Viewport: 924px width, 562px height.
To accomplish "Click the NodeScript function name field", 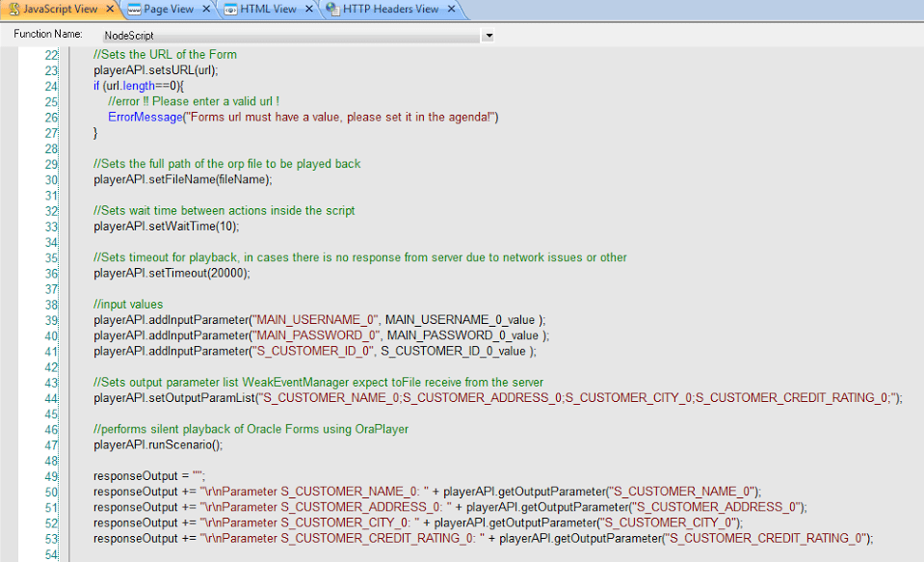I will coord(289,36).
